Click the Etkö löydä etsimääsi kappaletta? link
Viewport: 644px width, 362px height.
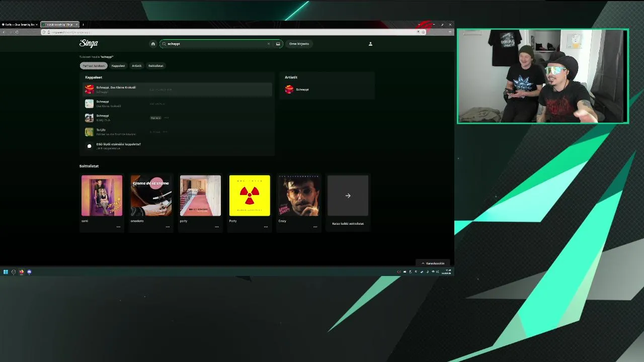118,144
